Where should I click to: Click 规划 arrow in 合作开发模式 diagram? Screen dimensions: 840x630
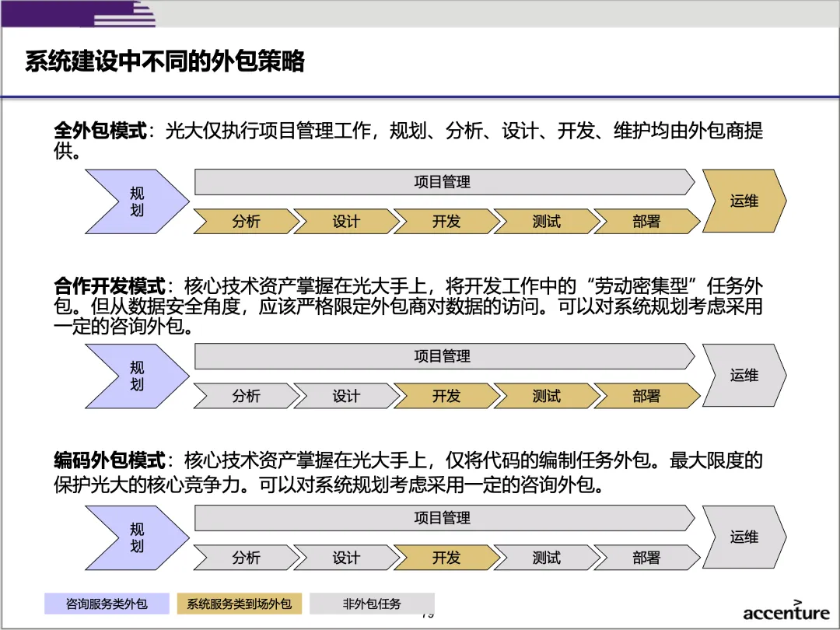pos(137,376)
